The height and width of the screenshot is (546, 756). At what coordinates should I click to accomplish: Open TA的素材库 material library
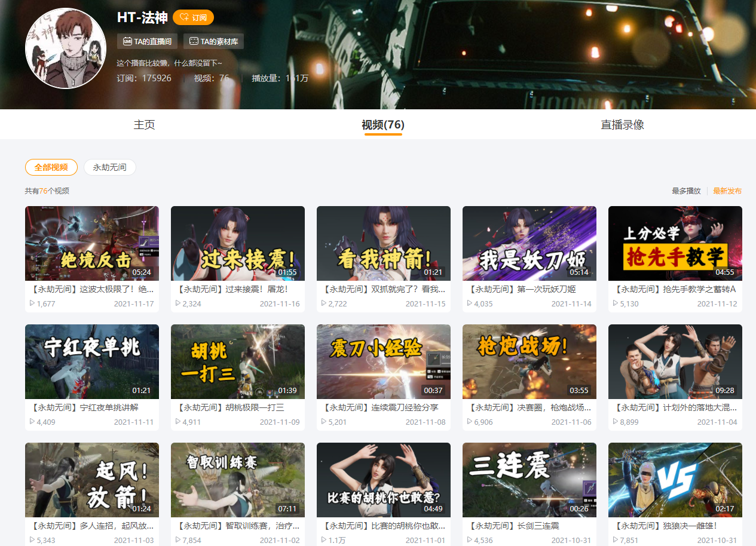pyautogui.click(x=213, y=41)
